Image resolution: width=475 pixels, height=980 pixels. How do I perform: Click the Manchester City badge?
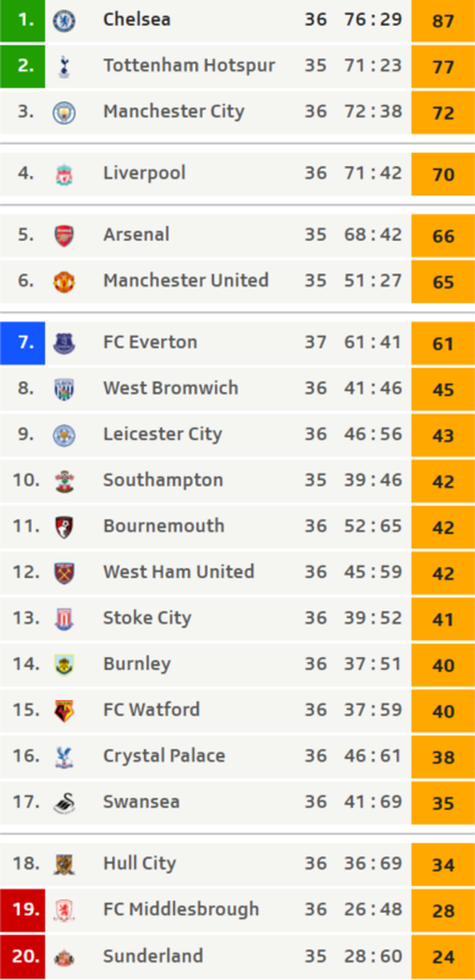64,112
